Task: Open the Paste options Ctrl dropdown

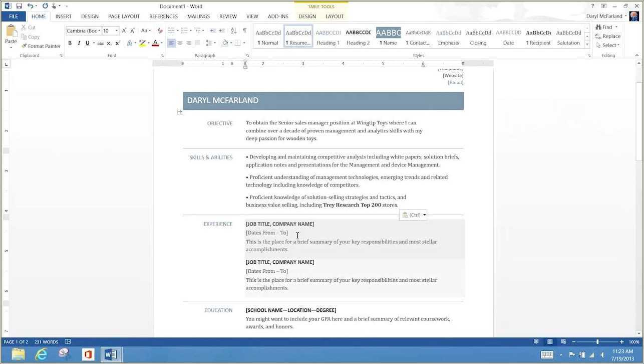Action: tap(424, 215)
